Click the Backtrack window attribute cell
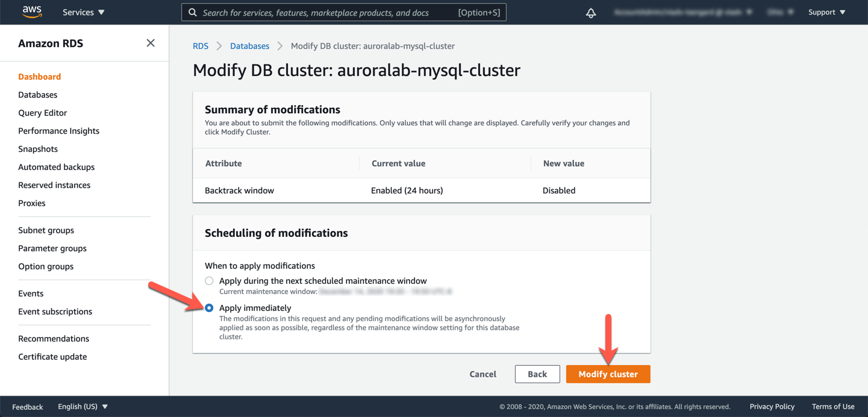Viewport: 868px width, 417px height. [x=240, y=190]
